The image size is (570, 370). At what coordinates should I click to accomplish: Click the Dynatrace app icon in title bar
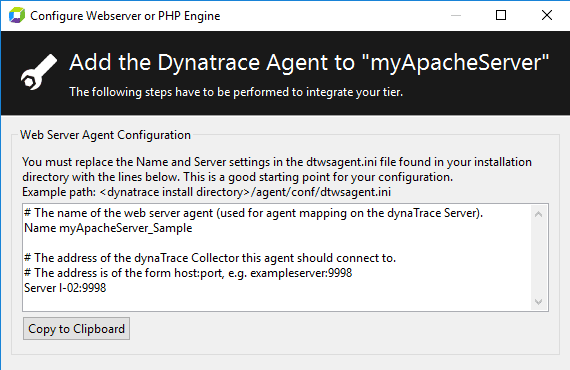coord(17,16)
